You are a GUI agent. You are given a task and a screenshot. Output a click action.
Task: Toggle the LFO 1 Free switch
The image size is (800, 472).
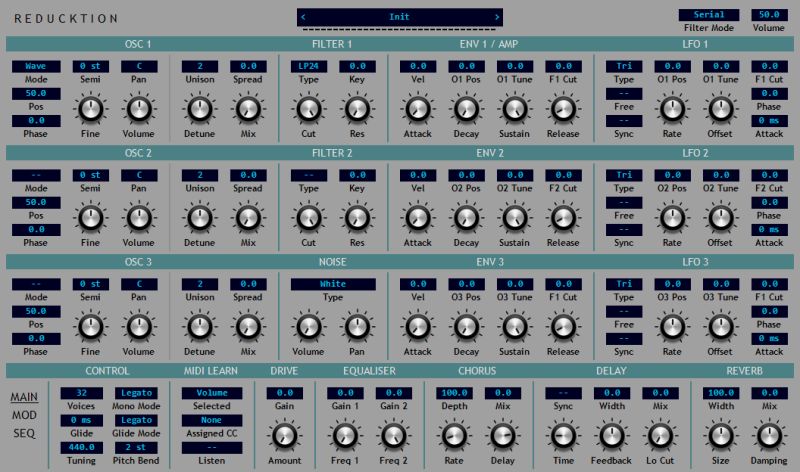(x=624, y=94)
